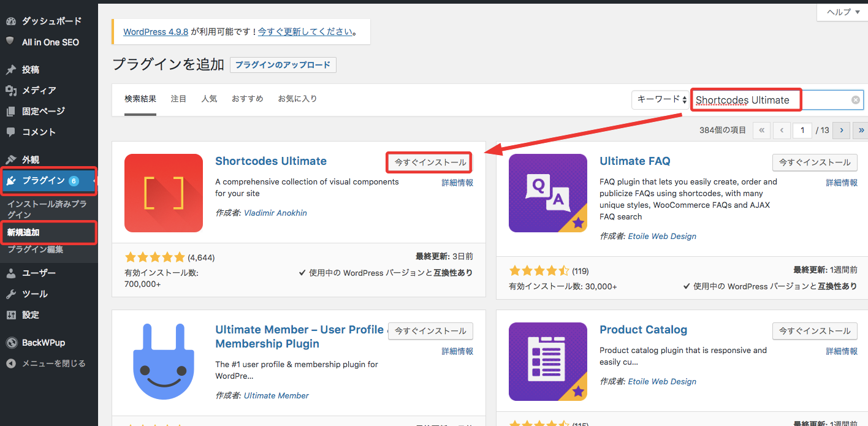Screen dimensions: 868x426
Task: Click the pushpin icon beside 投稿
Action: pyautogui.click(x=10, y=70)
